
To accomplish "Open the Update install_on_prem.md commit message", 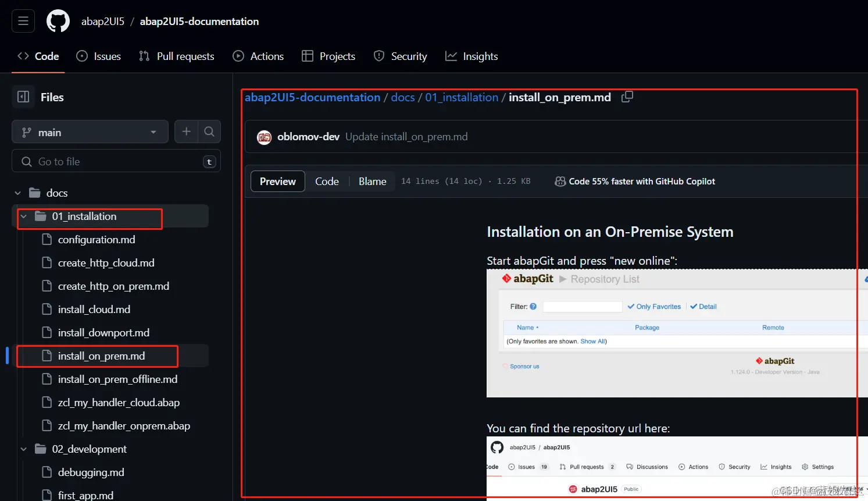I will (406, 137).
